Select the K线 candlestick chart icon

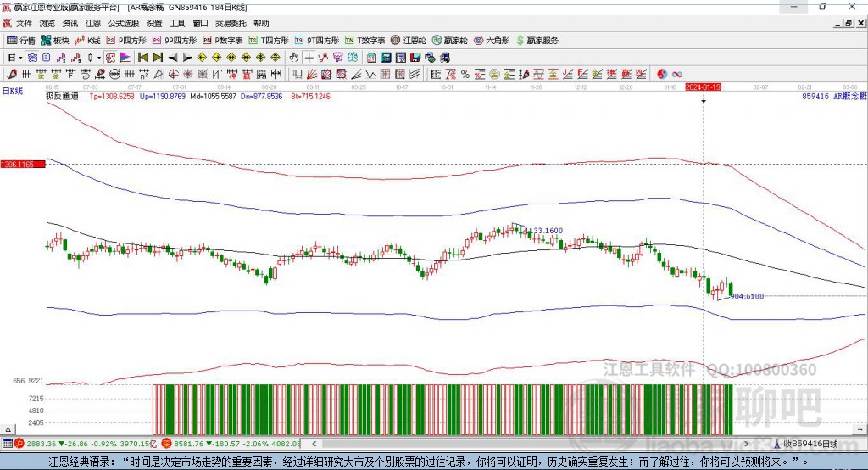pyautogui.click(x=89, y=40)
